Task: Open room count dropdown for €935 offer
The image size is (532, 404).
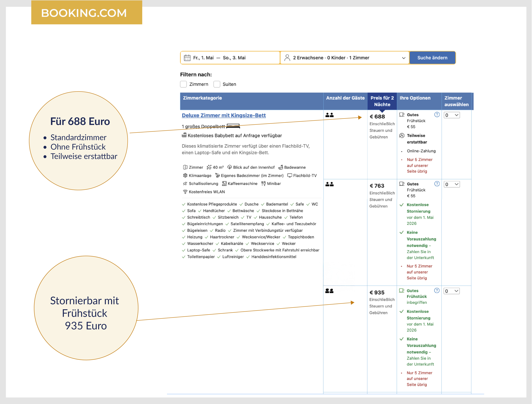Action: point(452,291)
